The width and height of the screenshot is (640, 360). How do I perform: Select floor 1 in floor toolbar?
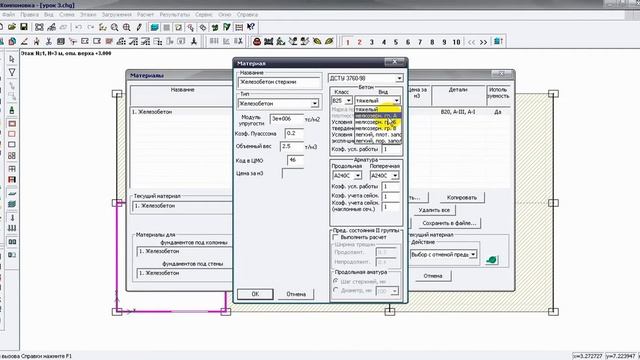point(348,42)
